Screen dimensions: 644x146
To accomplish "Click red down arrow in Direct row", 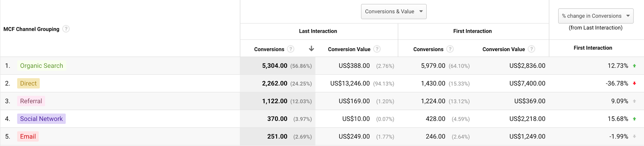I will point(634,83).
